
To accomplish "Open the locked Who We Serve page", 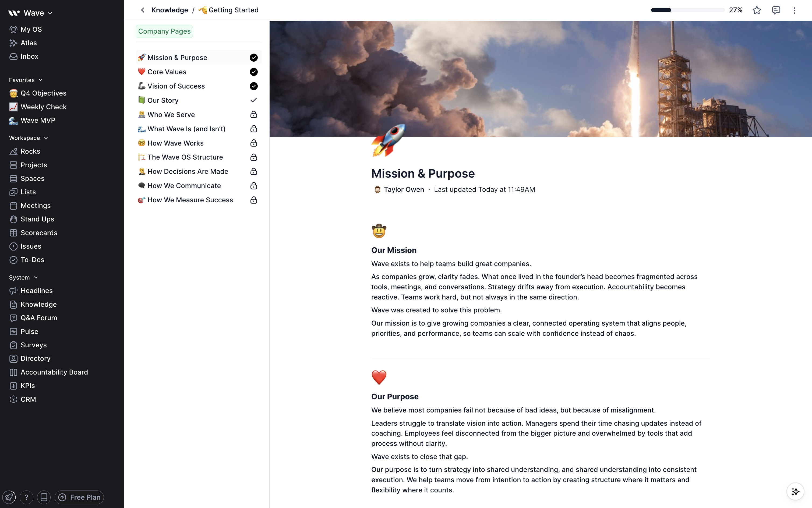I will (x=171, y=115).
